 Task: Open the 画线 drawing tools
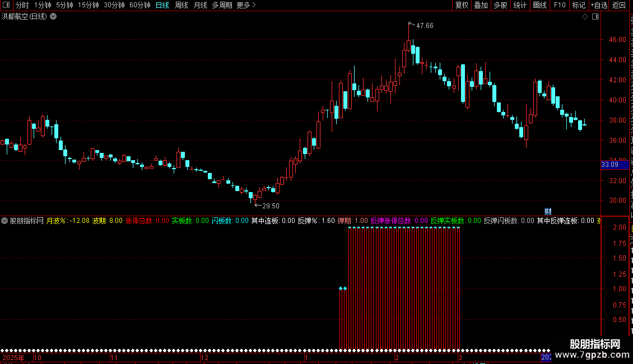click(x=540, y=5)
